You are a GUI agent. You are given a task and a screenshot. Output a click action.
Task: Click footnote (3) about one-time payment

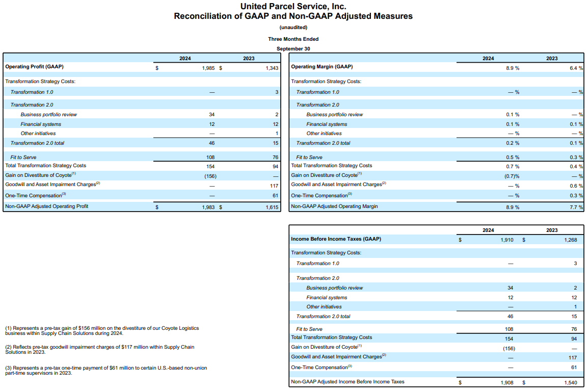click(x=105, y=370)
